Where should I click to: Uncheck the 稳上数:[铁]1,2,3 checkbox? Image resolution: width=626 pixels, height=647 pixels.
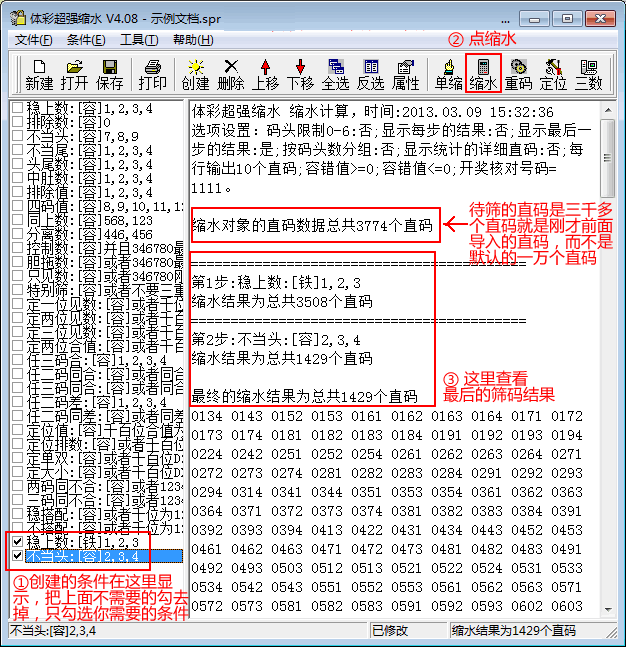point(17,541)
